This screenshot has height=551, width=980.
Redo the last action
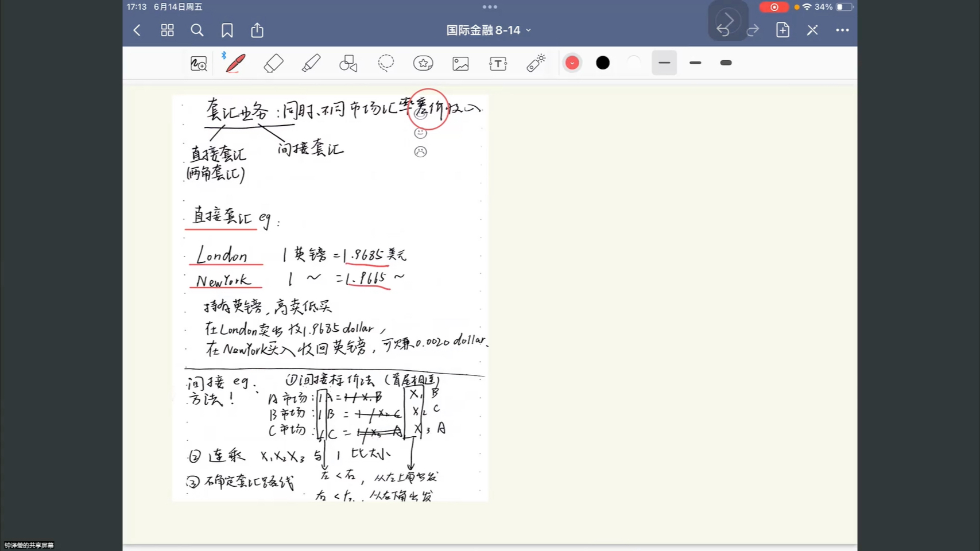click(x=753, y=30)
